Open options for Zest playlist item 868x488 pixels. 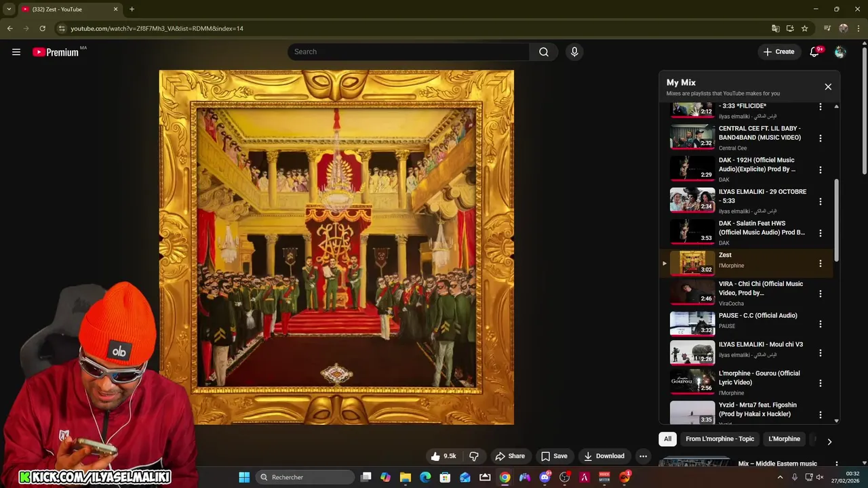(x=820, y=264)
